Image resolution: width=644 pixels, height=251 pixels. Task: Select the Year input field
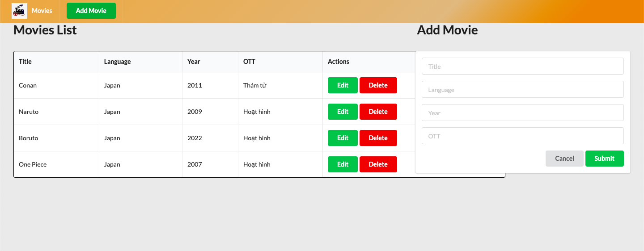click(522, 113)
